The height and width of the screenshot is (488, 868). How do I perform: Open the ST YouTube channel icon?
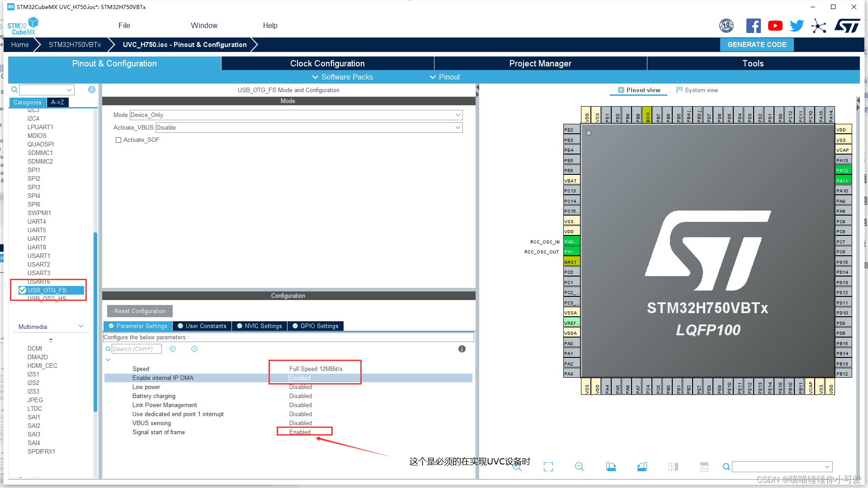click(x=775, y=26)
